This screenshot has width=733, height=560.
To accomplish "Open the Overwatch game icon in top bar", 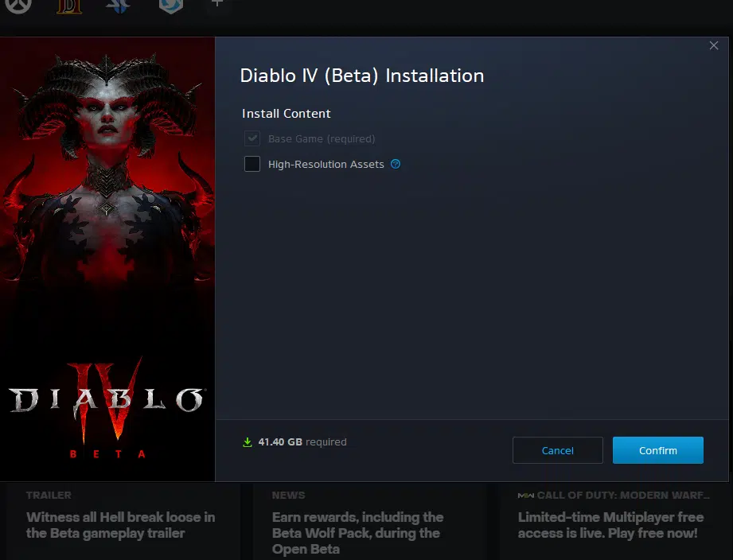I will click(18, 5).
